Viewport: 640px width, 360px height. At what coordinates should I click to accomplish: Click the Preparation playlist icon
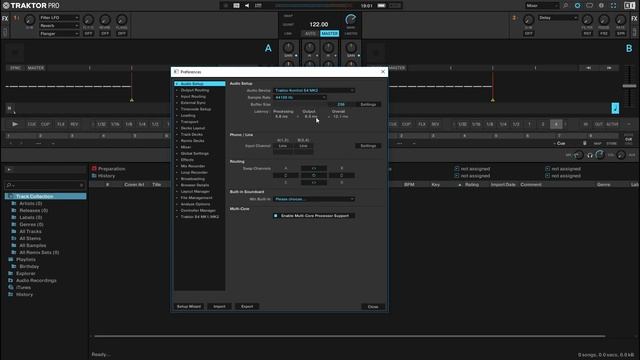point(94,169)
